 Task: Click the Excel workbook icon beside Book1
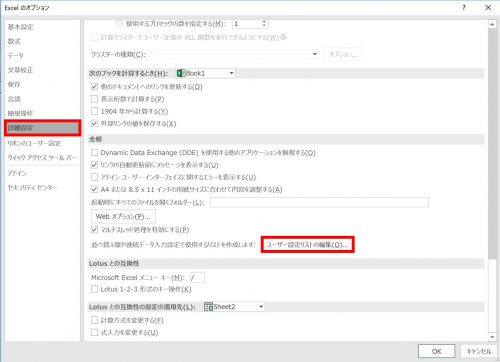tap(181, 73)
